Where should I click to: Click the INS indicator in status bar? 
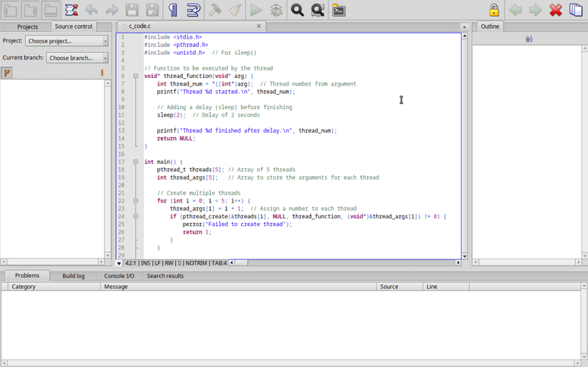pos(145,263)
